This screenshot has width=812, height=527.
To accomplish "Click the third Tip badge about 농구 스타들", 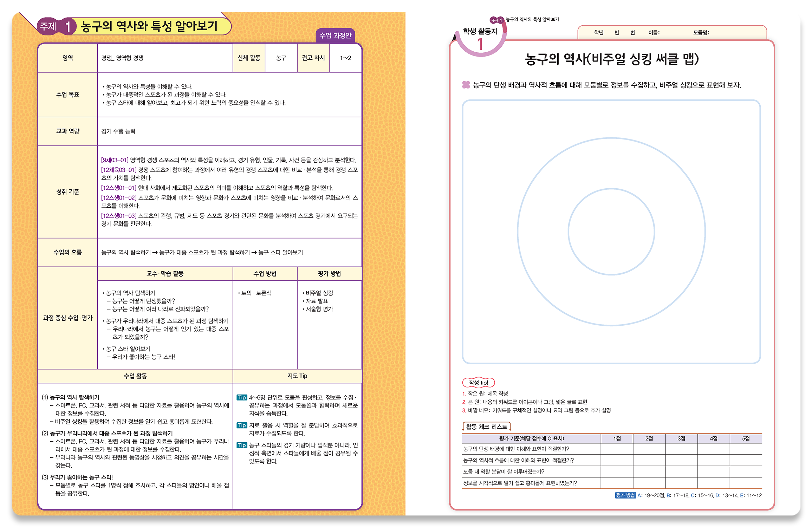I will (x=242, y=445).
